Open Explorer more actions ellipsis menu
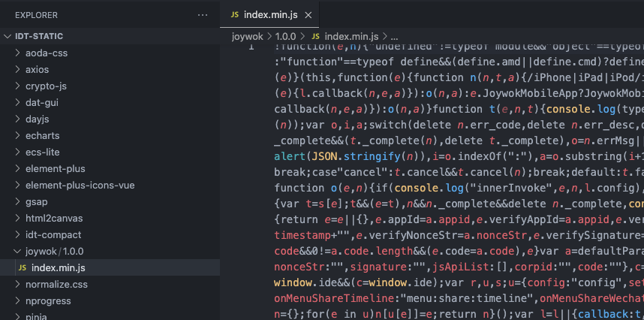The width and height of the screenshot is (644, 320). (202, 15)
